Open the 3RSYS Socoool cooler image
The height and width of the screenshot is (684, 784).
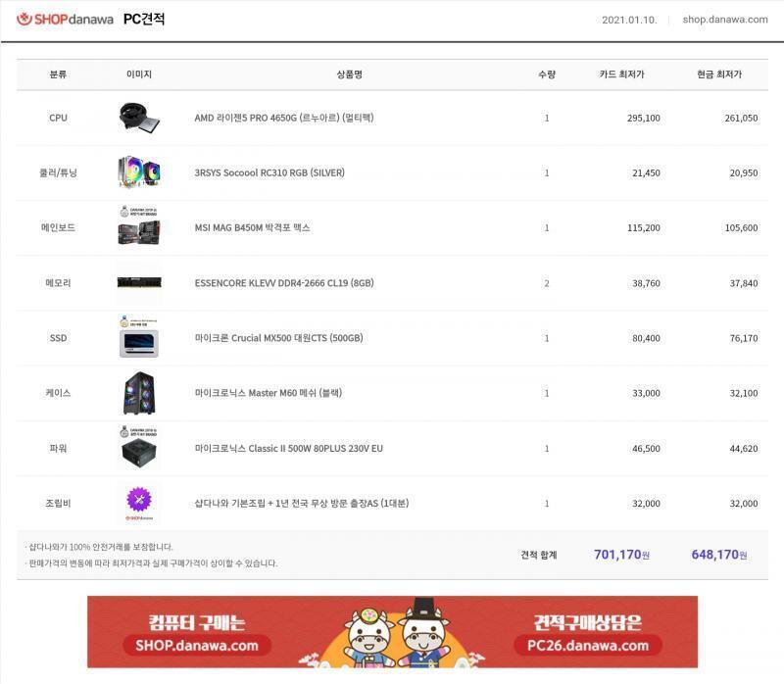139,172
